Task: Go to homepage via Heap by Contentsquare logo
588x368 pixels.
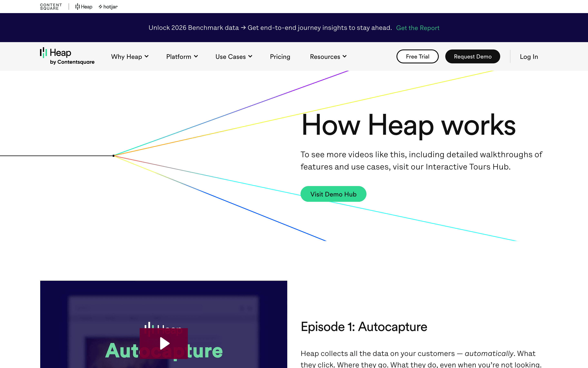Action: click(x=67, y=56)
